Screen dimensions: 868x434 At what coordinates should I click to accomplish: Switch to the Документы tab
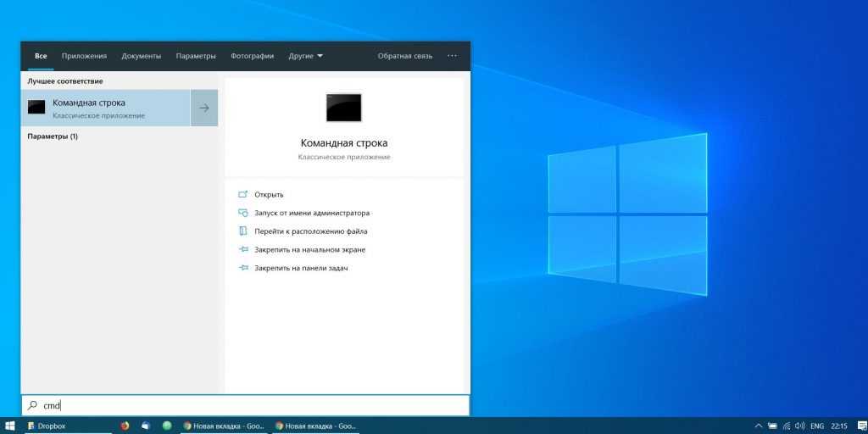coord(141,56)
